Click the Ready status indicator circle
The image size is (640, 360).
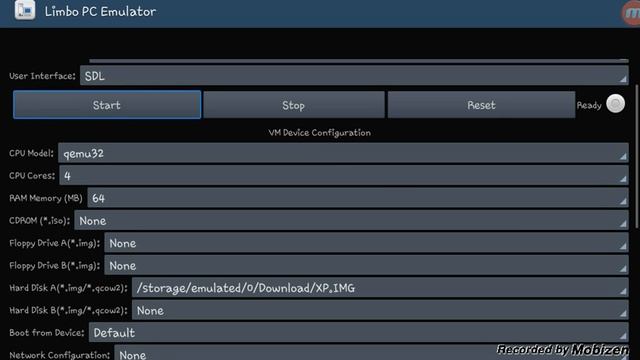[x=615, y=104]
